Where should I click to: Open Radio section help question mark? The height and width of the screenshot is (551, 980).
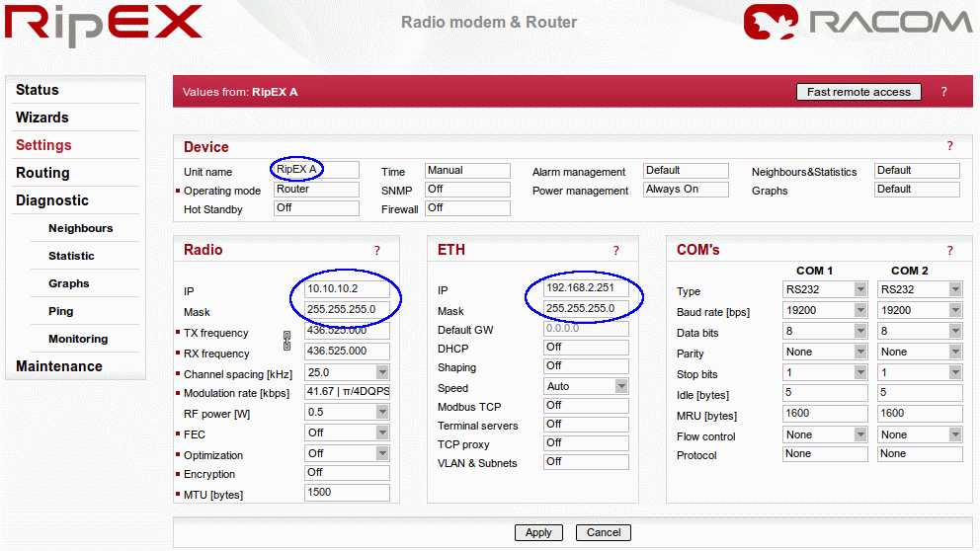point(376,251)
